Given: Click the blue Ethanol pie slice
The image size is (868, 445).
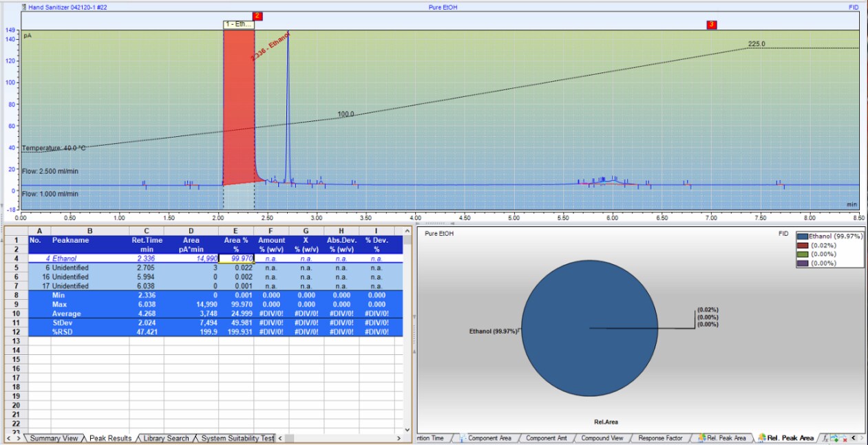Looking at the screenshot, I should point(589,329).
